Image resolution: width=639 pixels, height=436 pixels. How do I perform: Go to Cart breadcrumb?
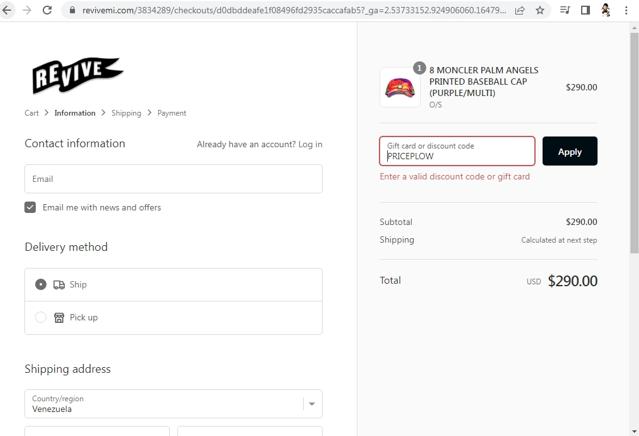click(x=31, y=113)
